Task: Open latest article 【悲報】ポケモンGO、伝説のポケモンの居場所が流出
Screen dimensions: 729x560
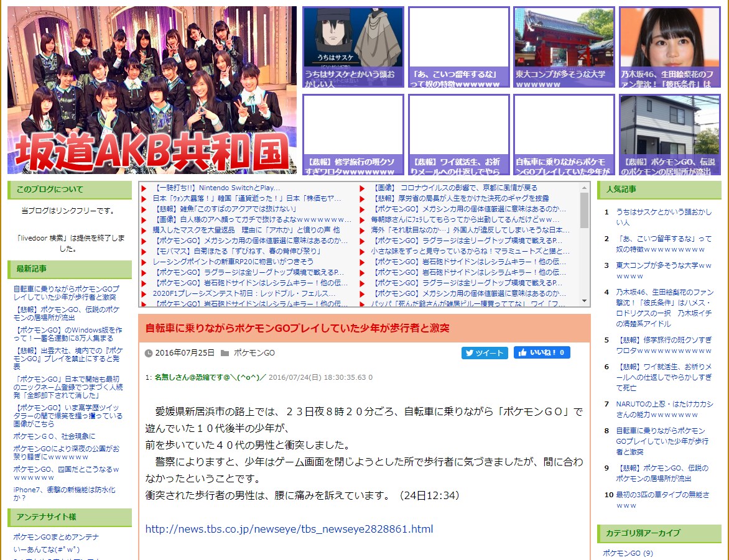Action: (x=67, y=314)
